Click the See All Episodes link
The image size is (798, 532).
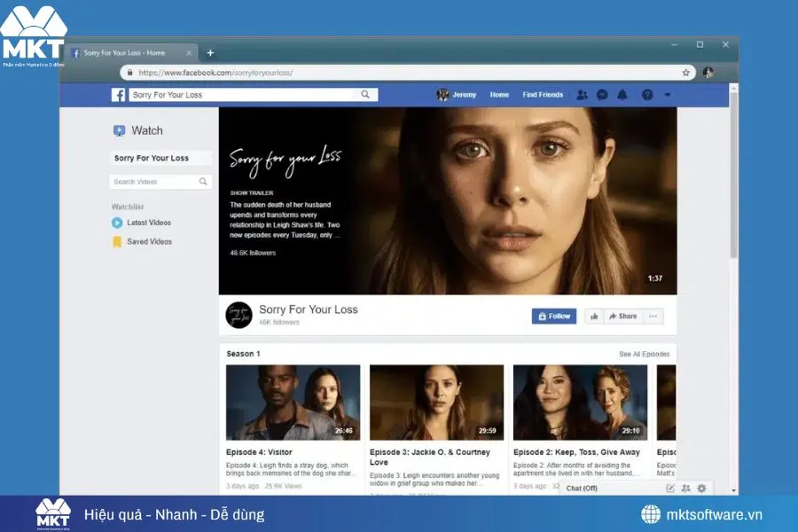[642, 353]
